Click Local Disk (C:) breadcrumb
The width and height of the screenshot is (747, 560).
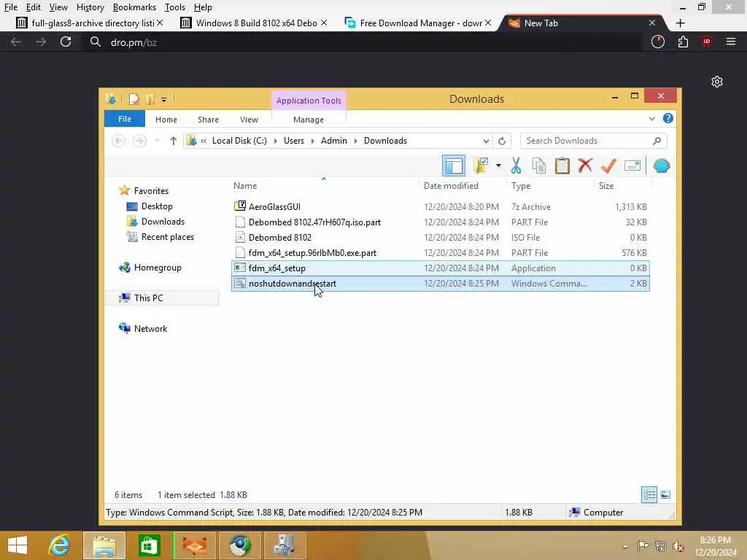pyautogui.click(x=239, y=141)
